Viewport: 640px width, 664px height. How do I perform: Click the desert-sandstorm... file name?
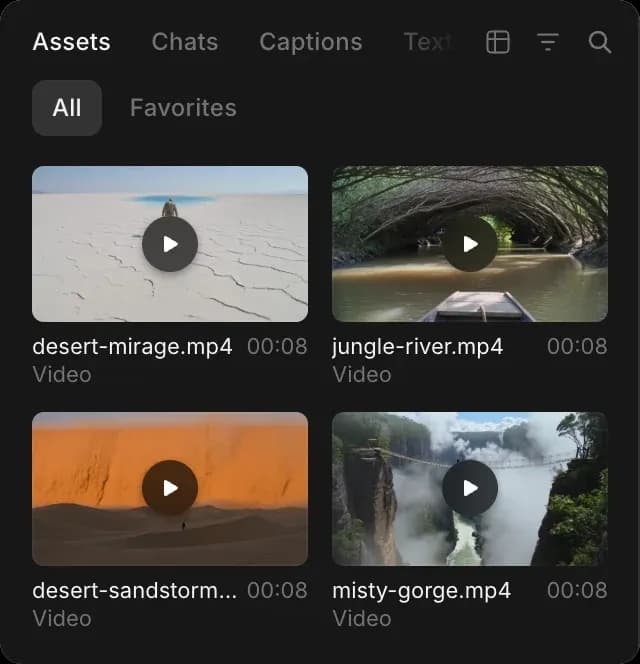[x=135, y=591]
